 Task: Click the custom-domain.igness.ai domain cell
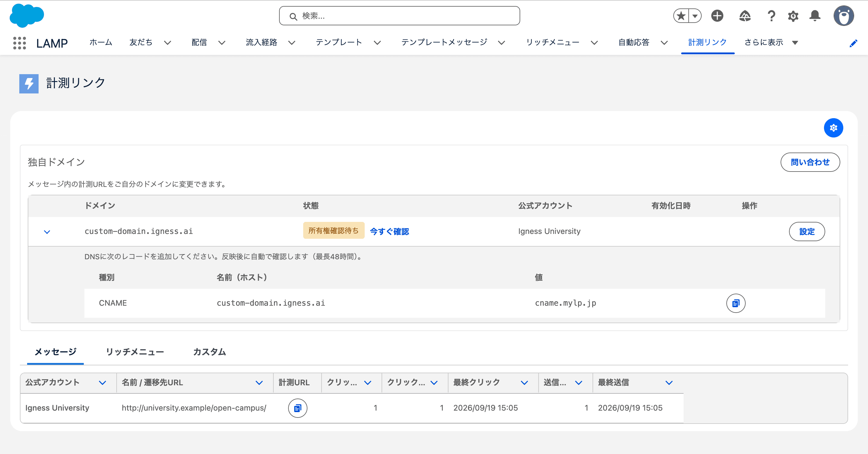coord(139,231)
